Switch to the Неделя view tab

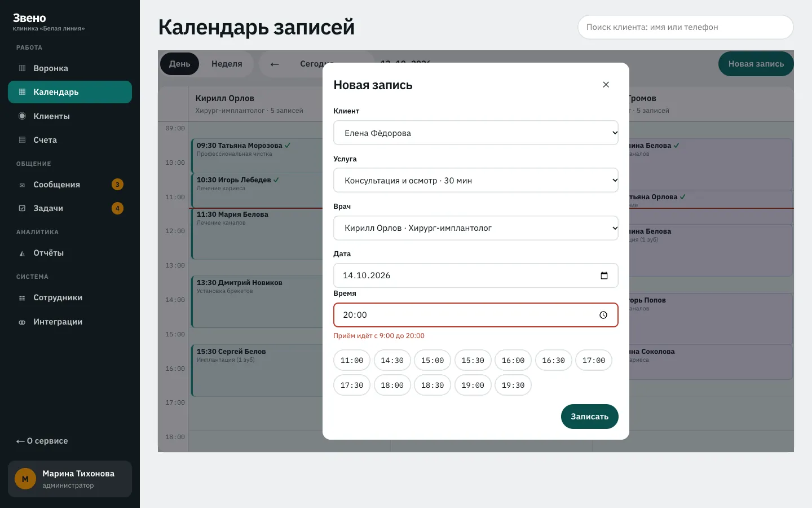pos(227,64)
